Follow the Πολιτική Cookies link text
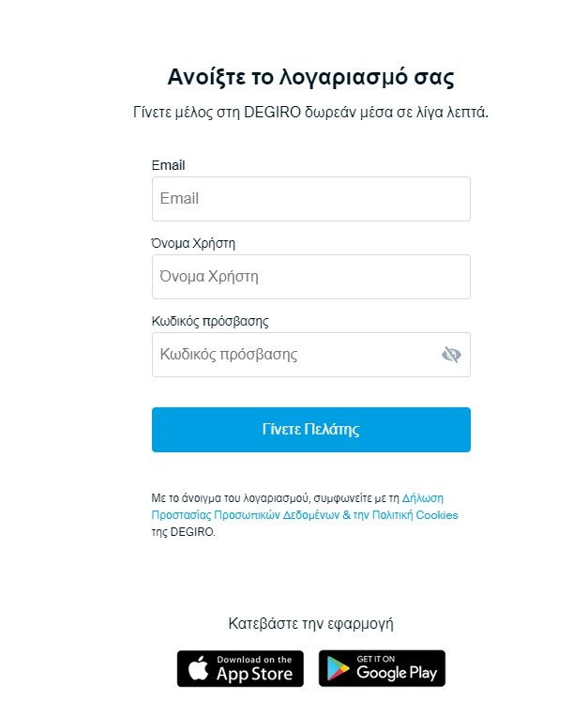The height and width of the screenshot is (701, 588). point(415,515)
